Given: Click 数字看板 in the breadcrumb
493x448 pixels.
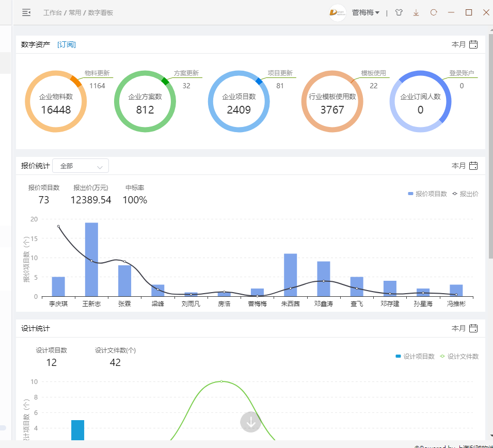Looking at the screenshot, I should (100, 12).
